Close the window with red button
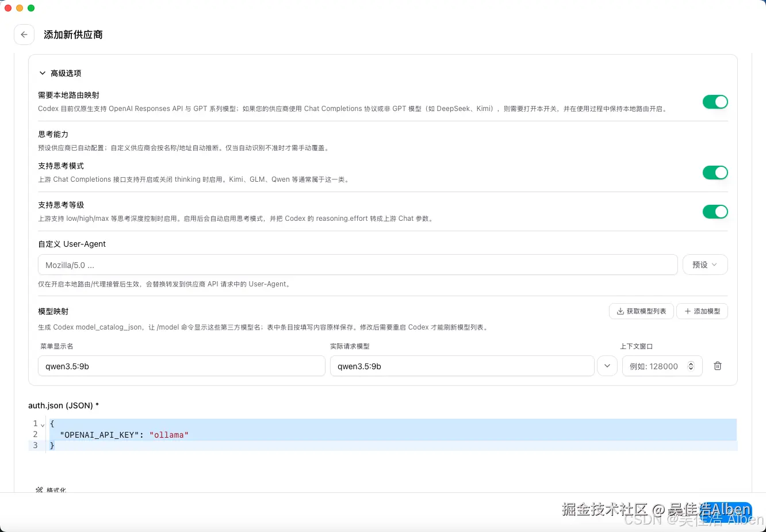 click(8, 8)
